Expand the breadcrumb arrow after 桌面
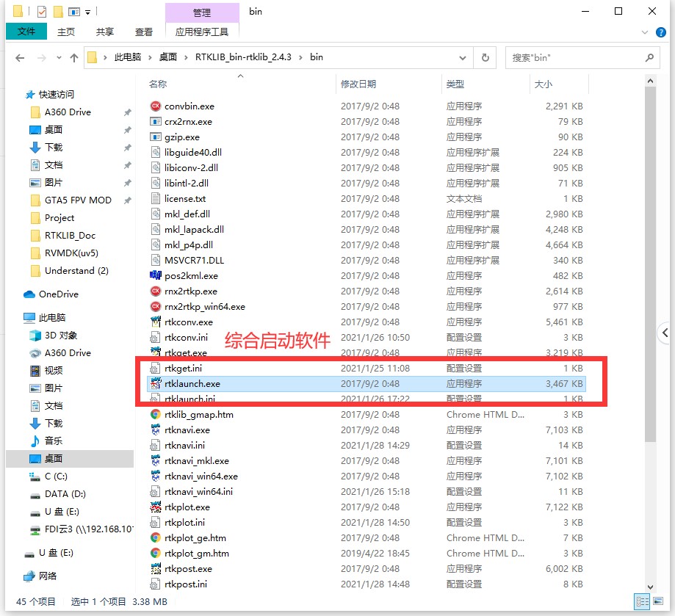The width and height of the screenshot is (675, 616). 186,57
